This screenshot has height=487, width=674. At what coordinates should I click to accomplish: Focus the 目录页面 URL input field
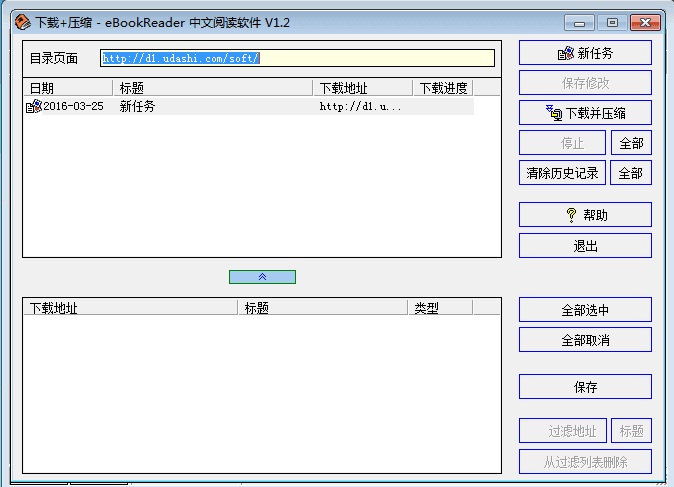coord(297,58)
